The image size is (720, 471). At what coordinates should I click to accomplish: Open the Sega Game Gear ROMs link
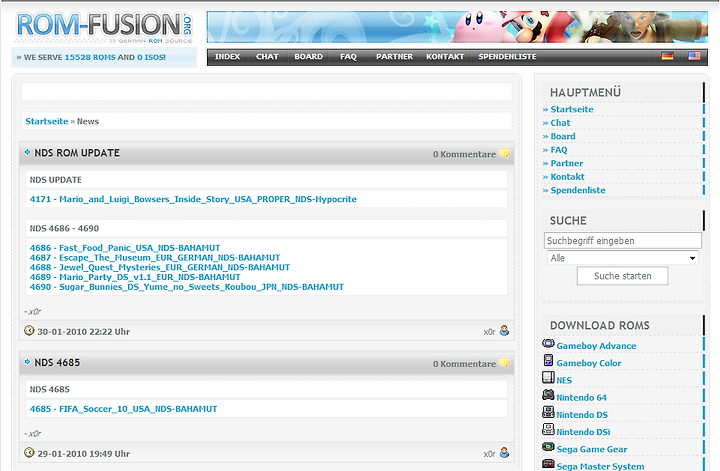pyautogui.click(x=592, y=449)
